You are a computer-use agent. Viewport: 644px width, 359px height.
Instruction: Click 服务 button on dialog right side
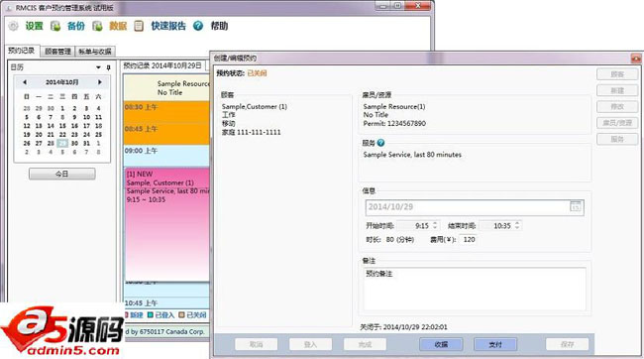(617, 139)
